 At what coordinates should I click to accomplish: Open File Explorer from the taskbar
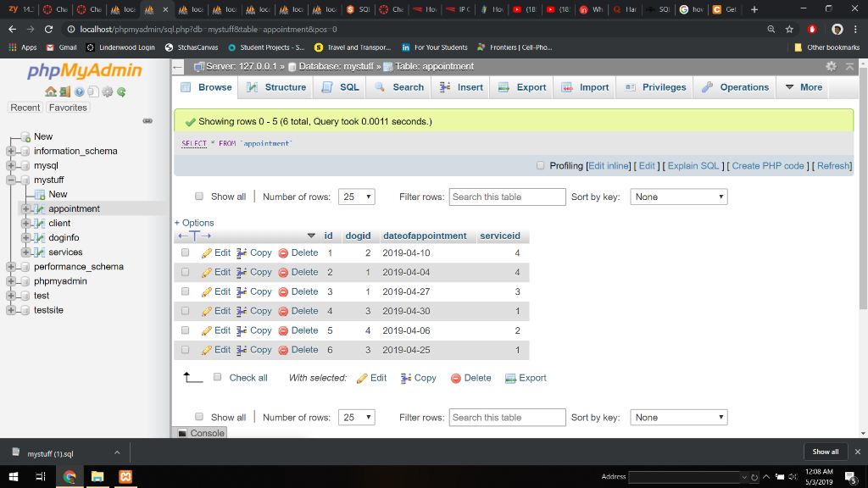point(97,476)
